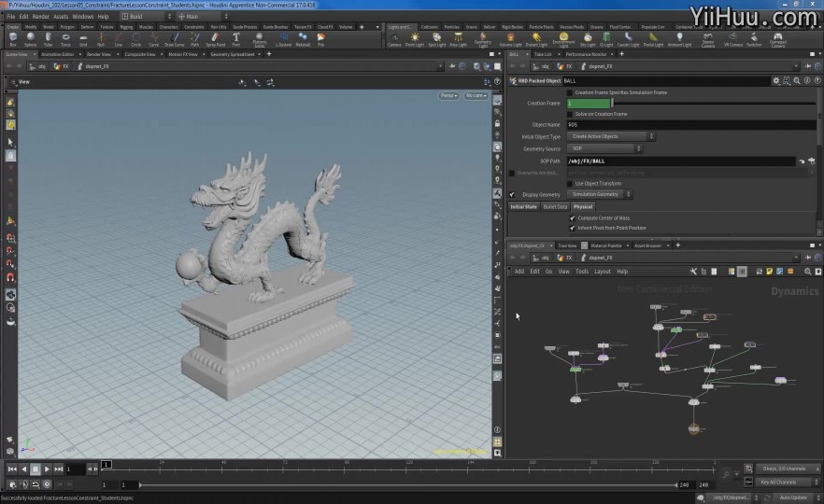Add a Portal Light from the shelf

[x=653, y=39]
